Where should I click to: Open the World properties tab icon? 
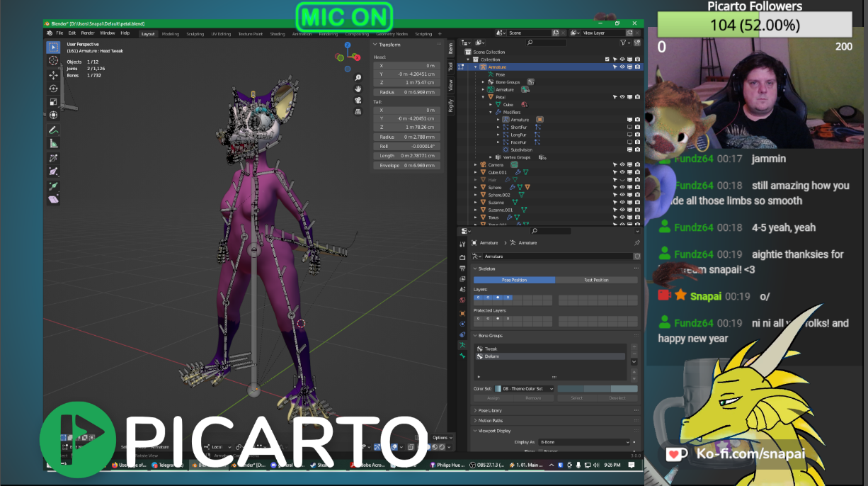click(462, 300)
